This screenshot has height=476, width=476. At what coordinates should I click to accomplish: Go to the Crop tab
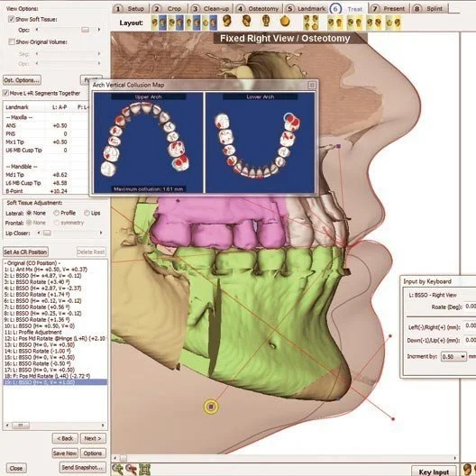pyautogui.click(x=169, y=8)
